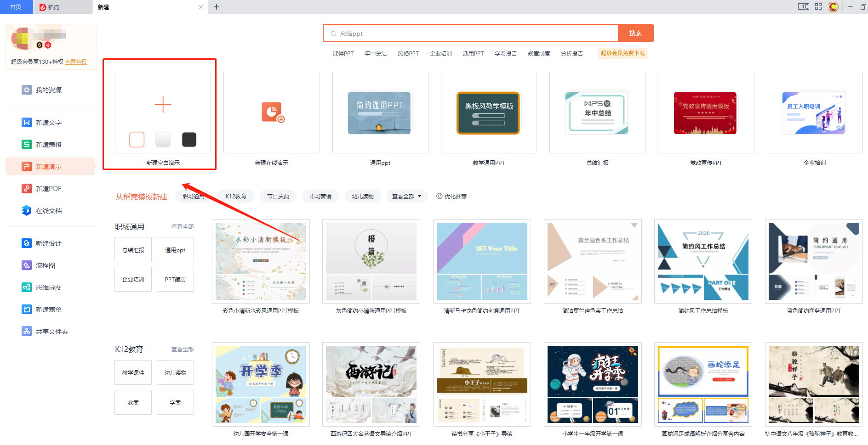Click the gold membership badge icon
Screen dimensions: 868x445
40,45
